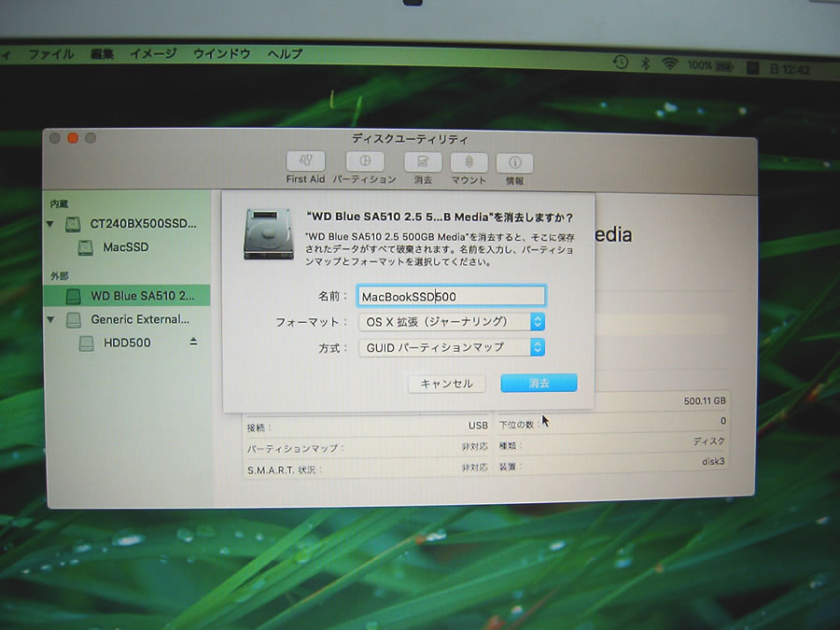Viewport: 840px width, 630px height.
Task: Click the USB connection value
Action: pos(478,426)
